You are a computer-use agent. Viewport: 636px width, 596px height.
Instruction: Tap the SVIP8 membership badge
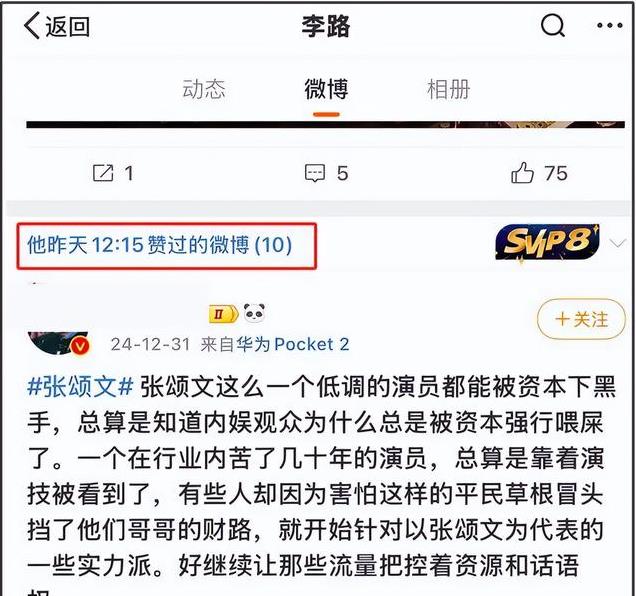point(547,243)
